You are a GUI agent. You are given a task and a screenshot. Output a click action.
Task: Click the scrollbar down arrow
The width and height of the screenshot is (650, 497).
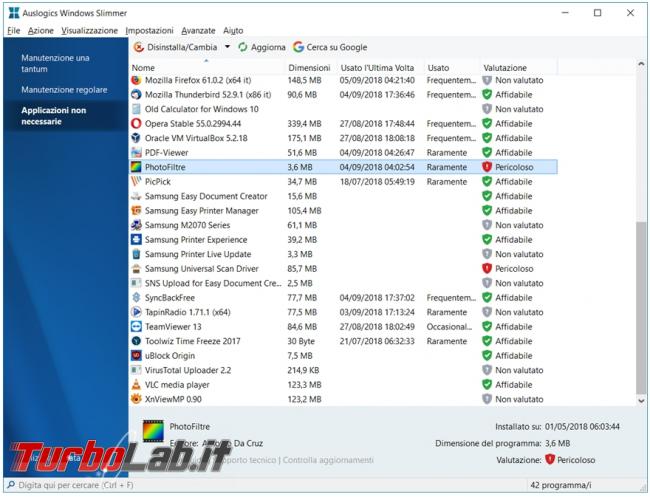pyautogui.click(x=641, y=401)
